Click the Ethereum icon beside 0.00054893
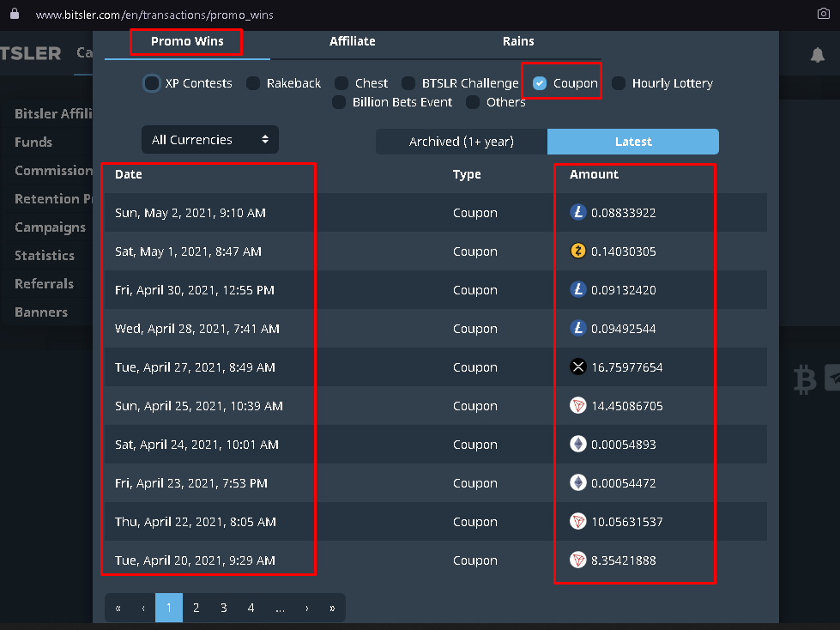The image size is (840, 630). click(x=578, y=444)
